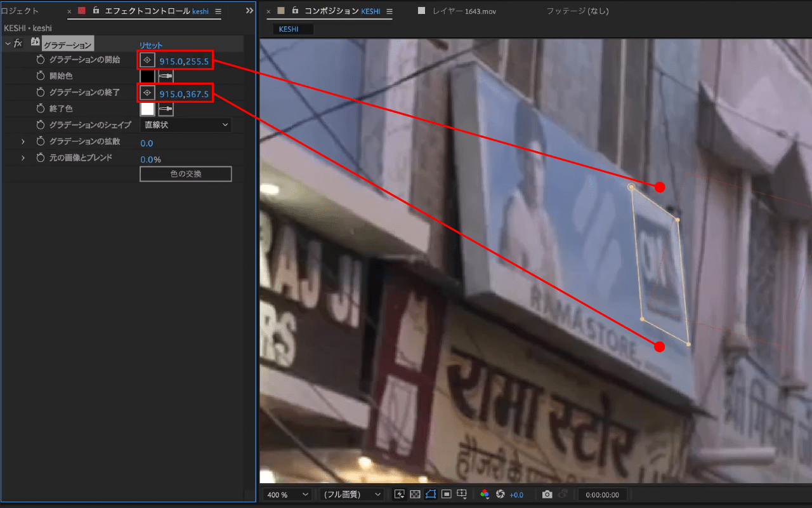Reset exposure with the aperture icon
The image size is (812, 508).
click(x=500, y=494)
